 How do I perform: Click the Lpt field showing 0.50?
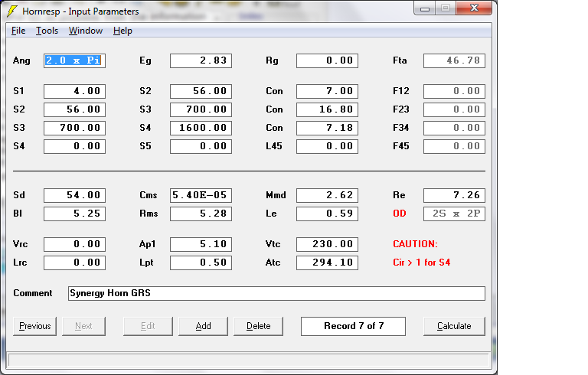click(x=201, y=262)
